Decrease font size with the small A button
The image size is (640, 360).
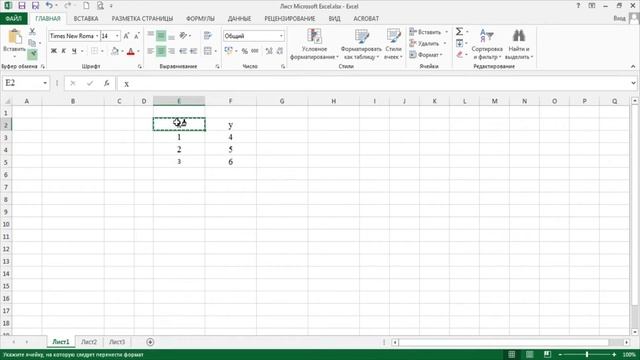(137, 36)
